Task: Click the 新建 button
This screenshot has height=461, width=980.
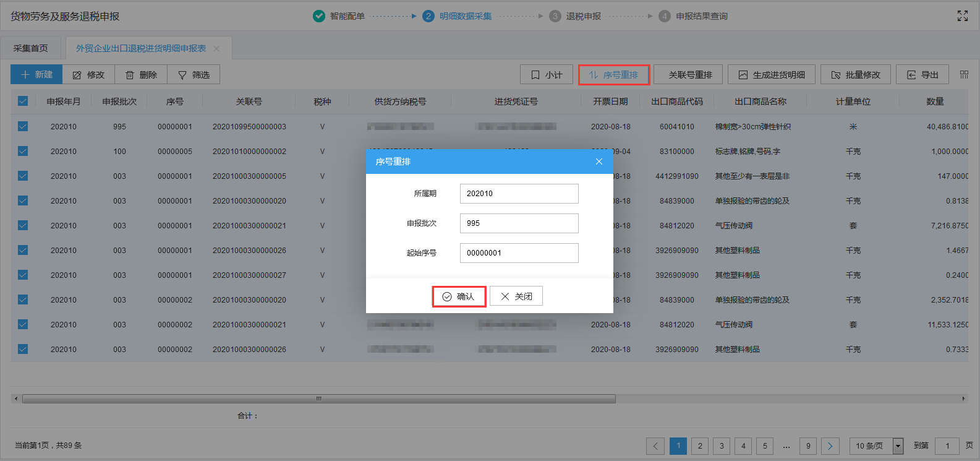Action: point(36,74)
